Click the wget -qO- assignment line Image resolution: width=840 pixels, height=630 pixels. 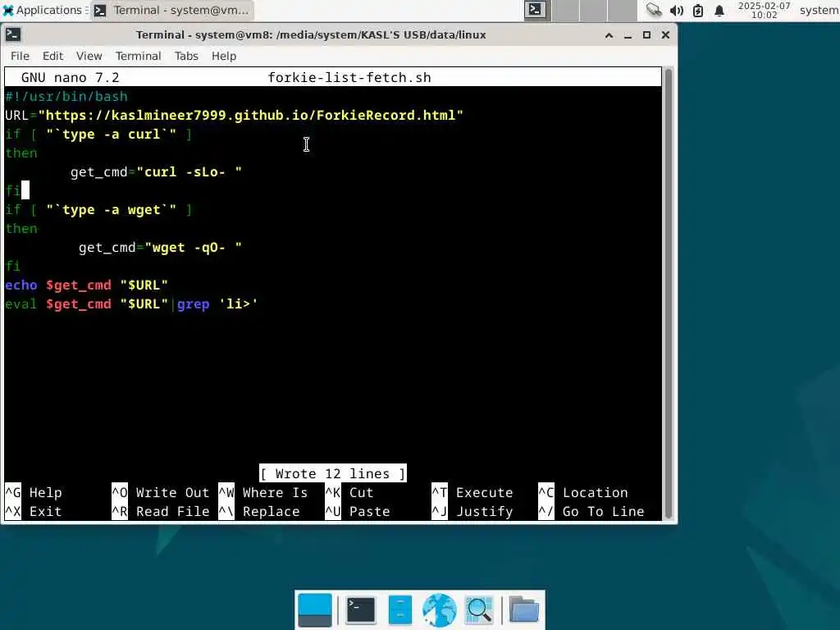(x=160, y=248)
